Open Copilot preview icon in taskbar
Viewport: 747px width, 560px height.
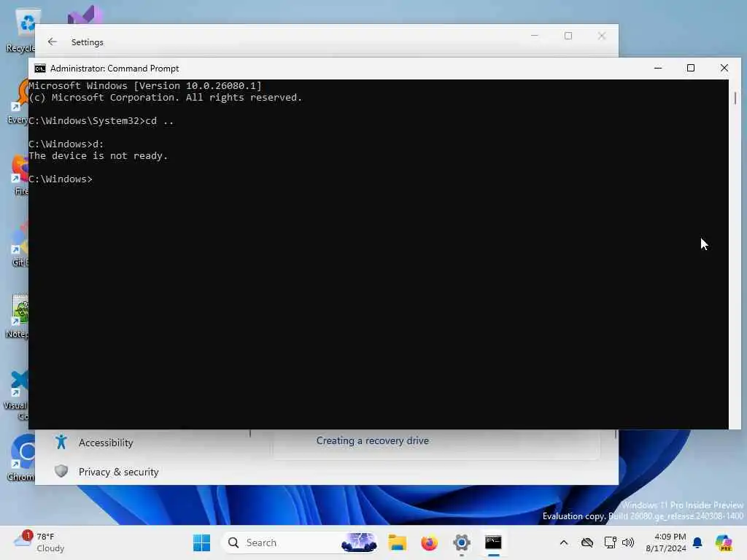pos(724,542)
